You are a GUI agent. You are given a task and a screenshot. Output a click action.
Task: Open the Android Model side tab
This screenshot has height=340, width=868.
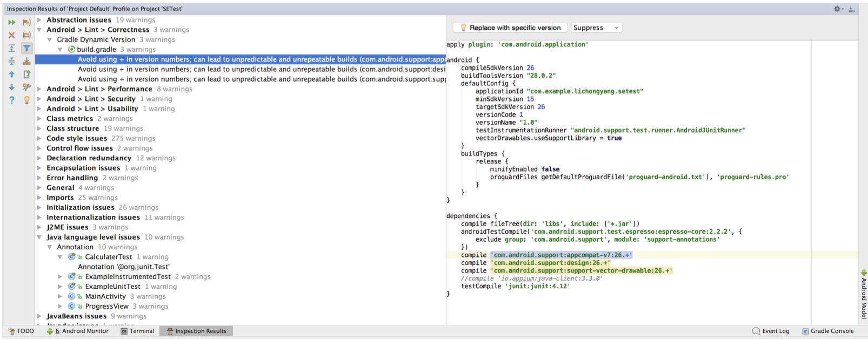tap(863, 294)
